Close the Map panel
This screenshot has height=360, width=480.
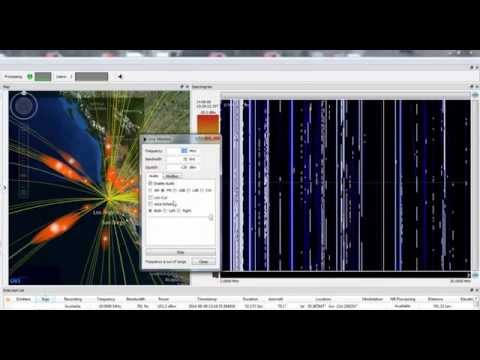[187, 87]
